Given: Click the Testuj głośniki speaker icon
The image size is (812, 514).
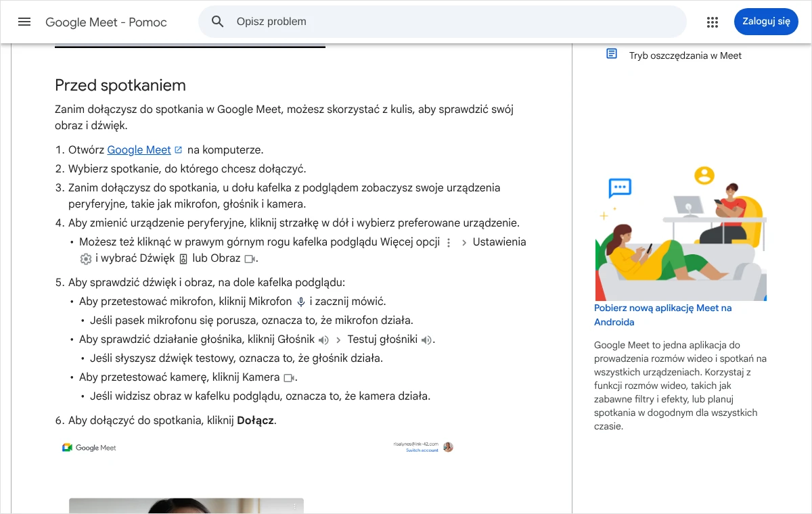Looking at the screenshot, I should (426, 340).
